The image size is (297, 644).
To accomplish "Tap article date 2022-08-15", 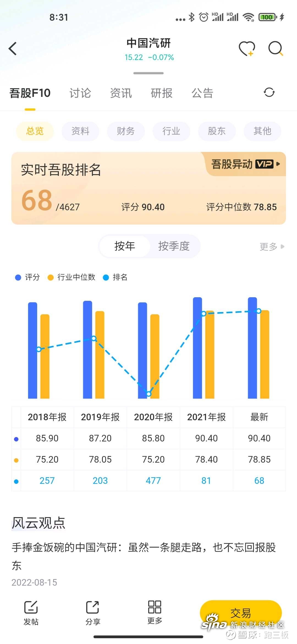I will [34, 583].
